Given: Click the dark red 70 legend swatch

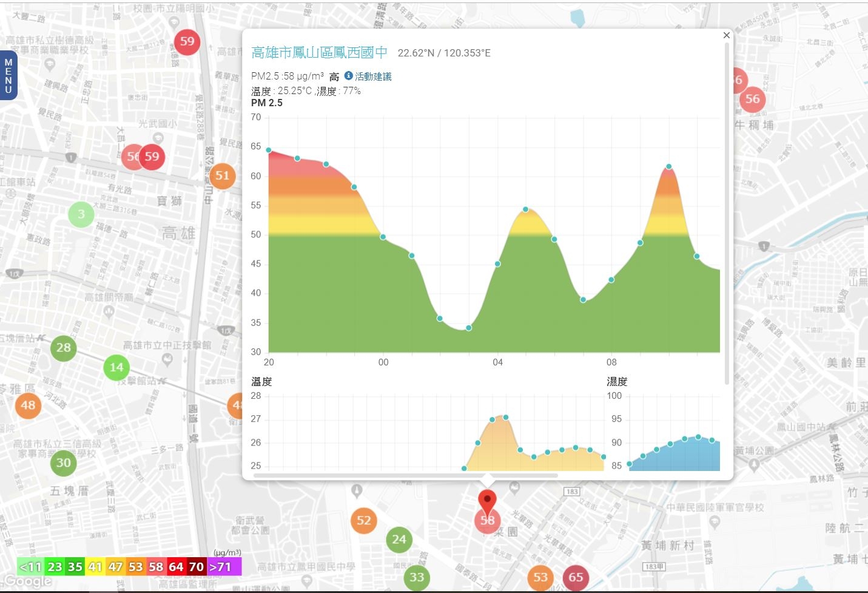Looking at the screenshot, I should coord(196,567).
